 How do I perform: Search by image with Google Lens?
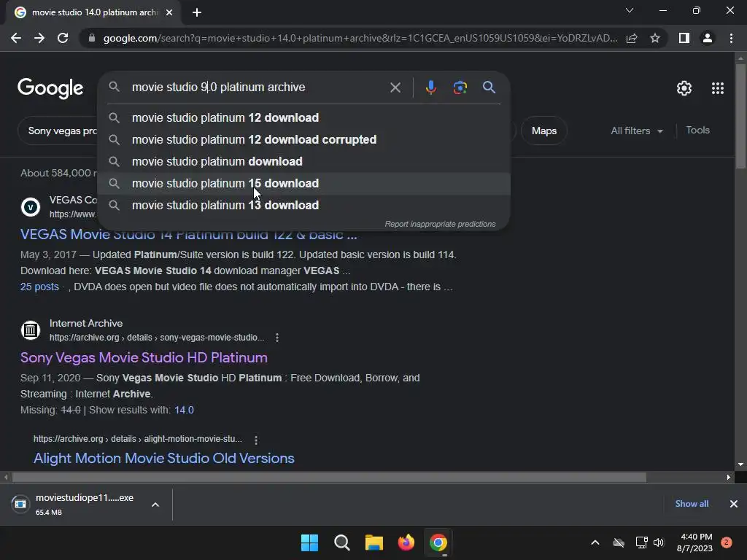(x=460, y=87)
